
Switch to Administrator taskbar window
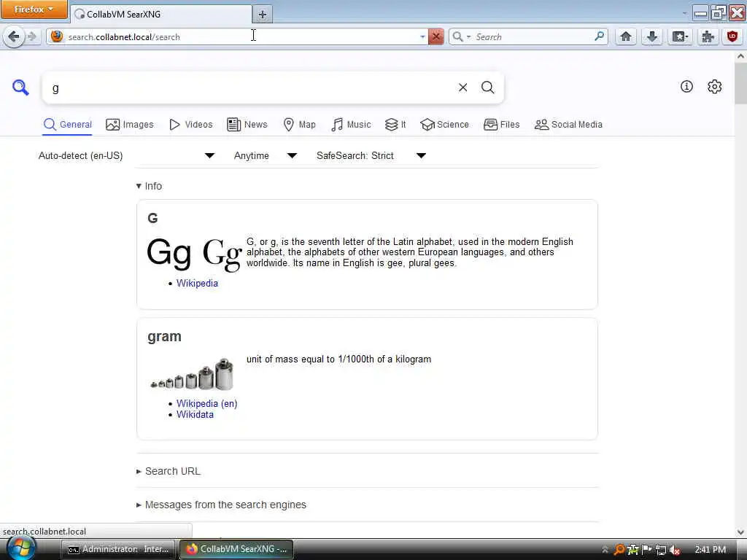[119, 550]
